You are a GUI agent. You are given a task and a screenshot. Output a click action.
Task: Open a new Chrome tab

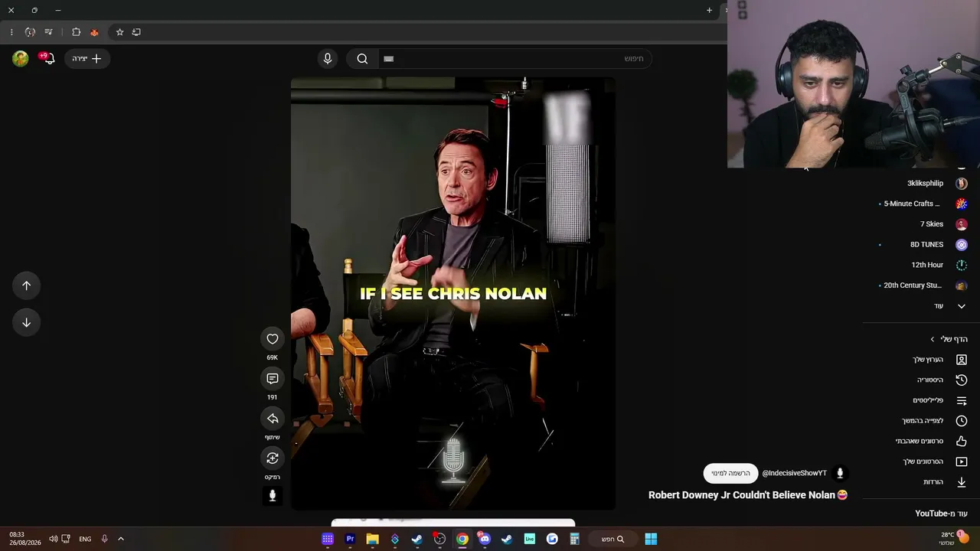click(x=709, y=11)
